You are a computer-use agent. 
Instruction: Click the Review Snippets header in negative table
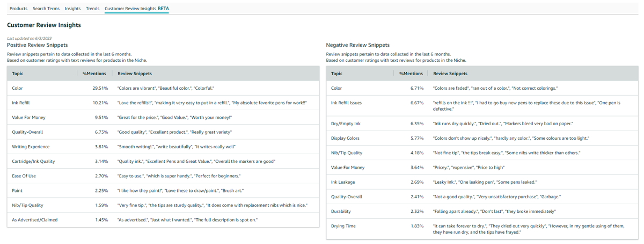(x=450, y=74)
